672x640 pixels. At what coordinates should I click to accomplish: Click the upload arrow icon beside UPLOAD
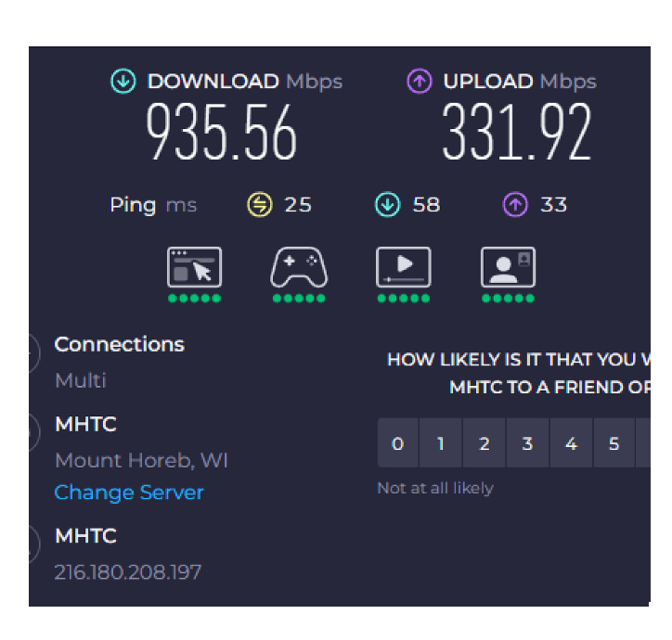pyautogui.click(x=420, y=82)
